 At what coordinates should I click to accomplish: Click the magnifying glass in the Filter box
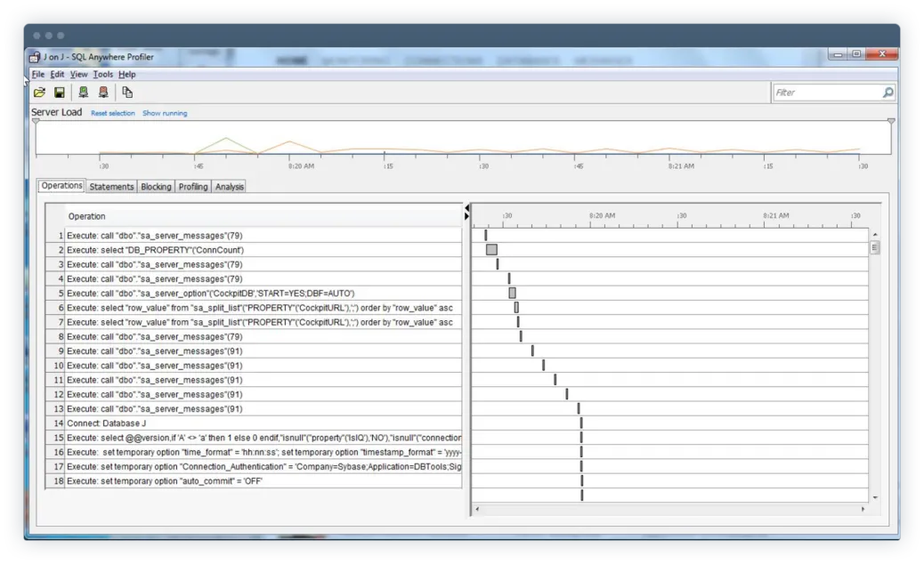tap(888, 92)
